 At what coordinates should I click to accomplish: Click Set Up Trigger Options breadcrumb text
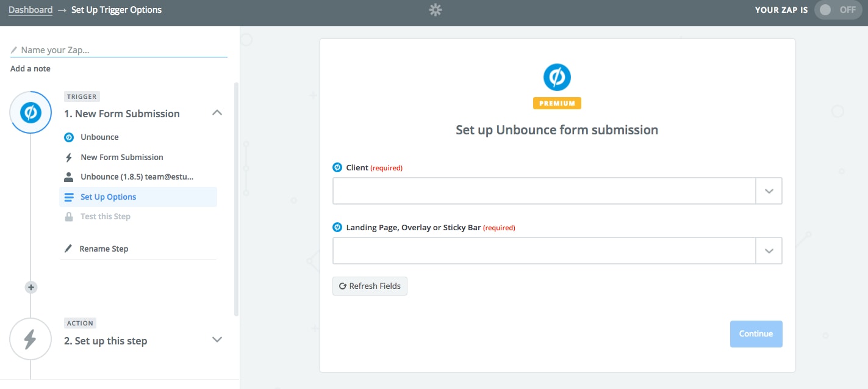pos(117,10)
